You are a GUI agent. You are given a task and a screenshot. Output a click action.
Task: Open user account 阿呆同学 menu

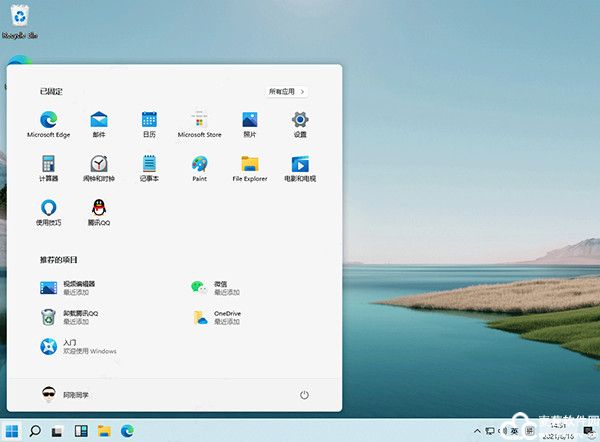[x=66, y=395]
